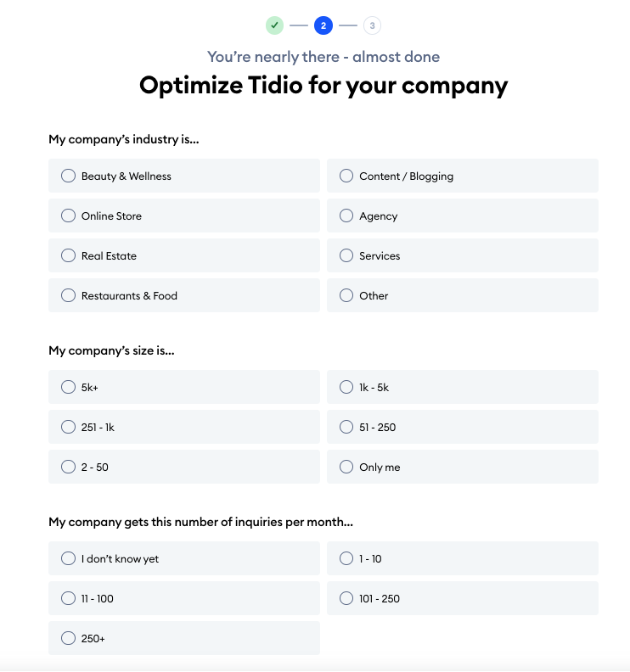Select Beauty & Wellness industry
The height and width of the screenshot is (672, 630).
coord(69,176)
